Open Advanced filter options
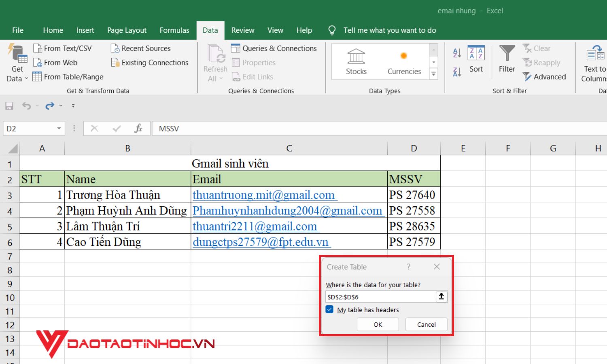Screen dimensions: 607x364 pyautogui.click(x=544, y=77)
